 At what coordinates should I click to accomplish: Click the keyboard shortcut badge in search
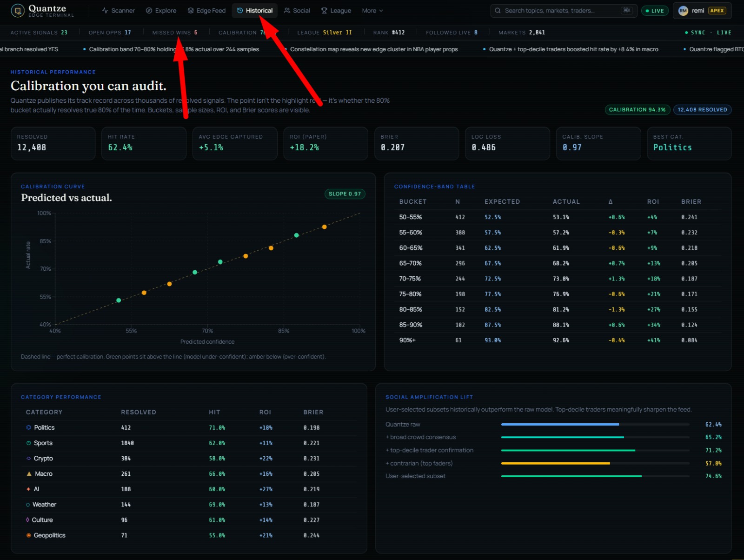pyautogui.click(x=626, y=10)
